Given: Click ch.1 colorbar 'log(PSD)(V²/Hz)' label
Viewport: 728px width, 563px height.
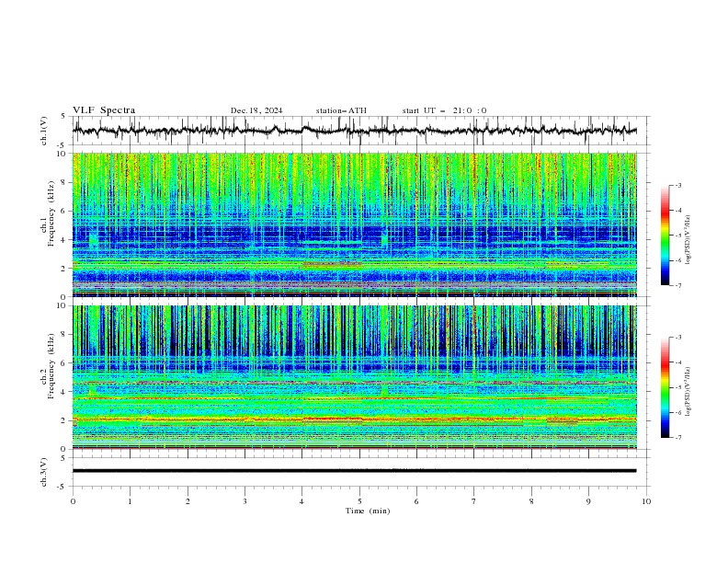Looking at the screenshot, I should (x=688, y=240).
